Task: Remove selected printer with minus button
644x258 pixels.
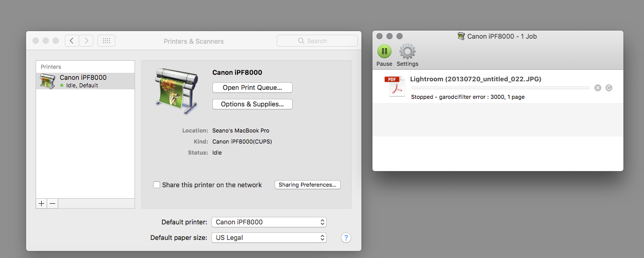Action: [53, 203]
